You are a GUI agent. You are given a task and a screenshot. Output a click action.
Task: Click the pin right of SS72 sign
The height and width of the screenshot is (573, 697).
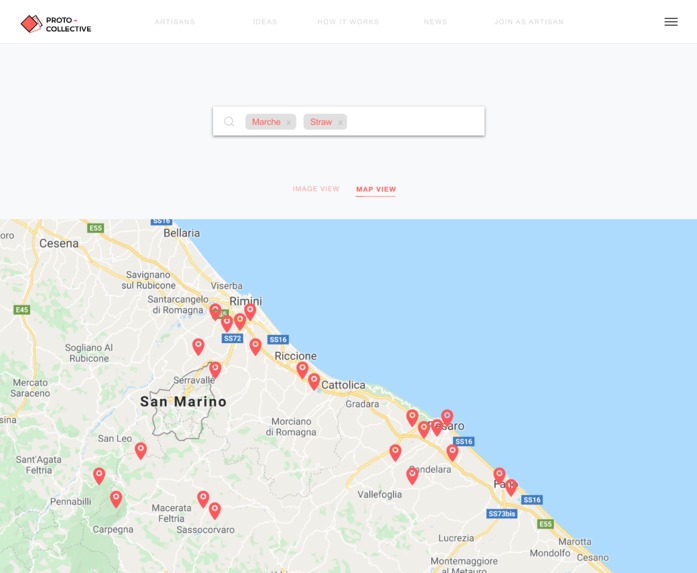(x=255, y=346)
